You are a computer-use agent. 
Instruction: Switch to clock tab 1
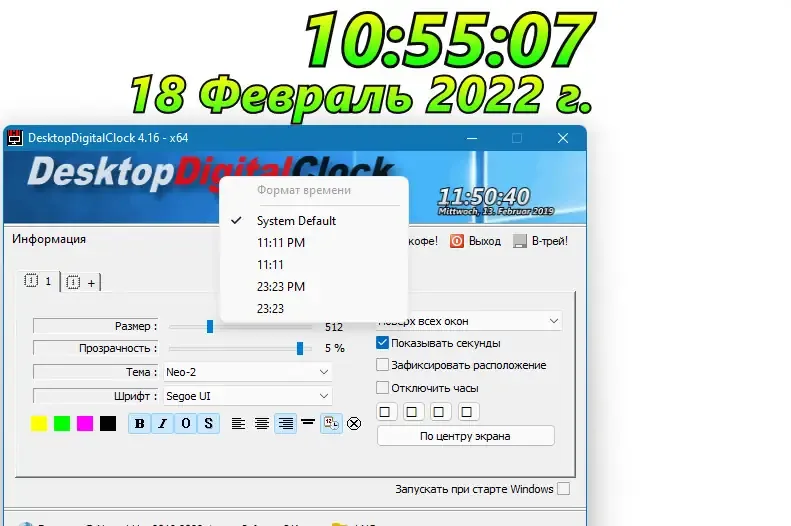[x=39, y=281]
